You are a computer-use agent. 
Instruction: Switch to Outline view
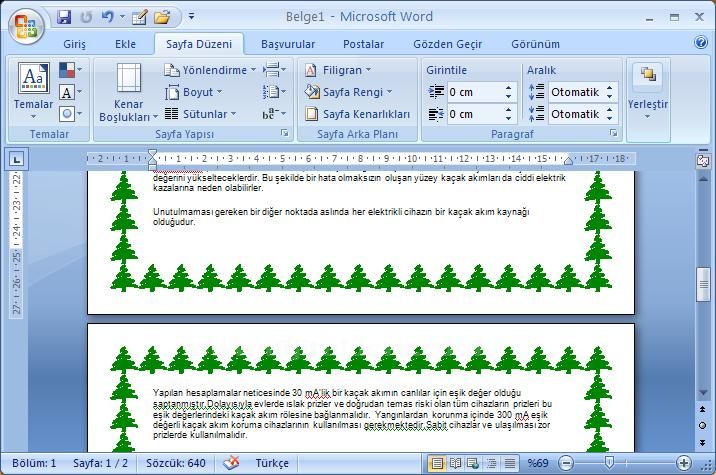tap(491, 464)
